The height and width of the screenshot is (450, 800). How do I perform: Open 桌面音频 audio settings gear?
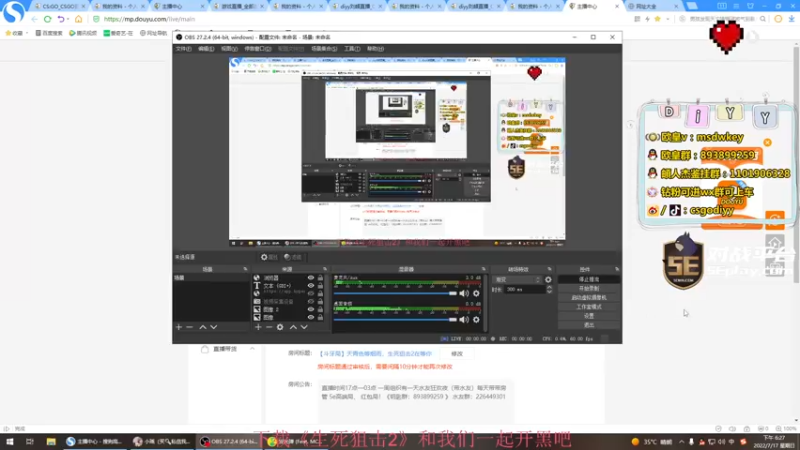click(x=476, y=319)
